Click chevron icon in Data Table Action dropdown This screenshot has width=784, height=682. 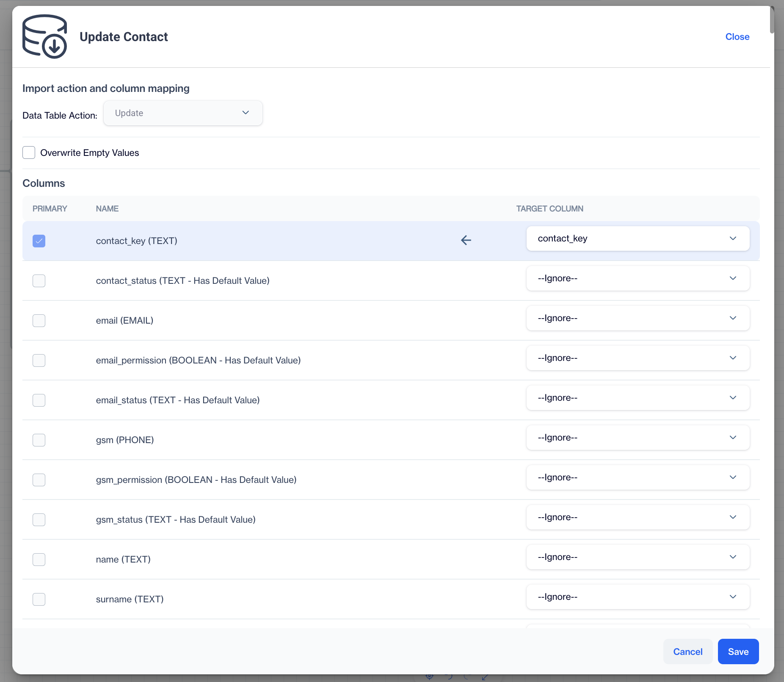[x=246, y=113]
